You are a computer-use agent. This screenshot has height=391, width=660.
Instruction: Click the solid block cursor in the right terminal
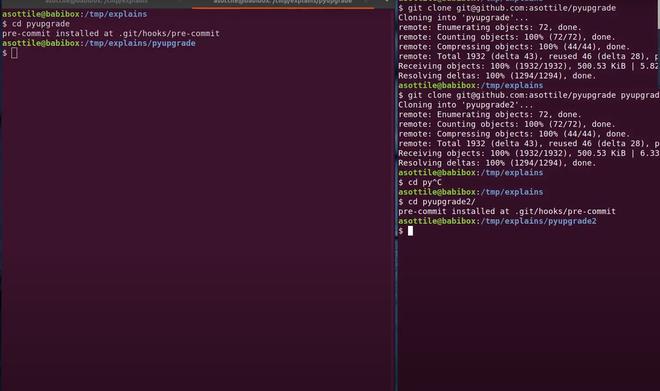tap(410, 231)
